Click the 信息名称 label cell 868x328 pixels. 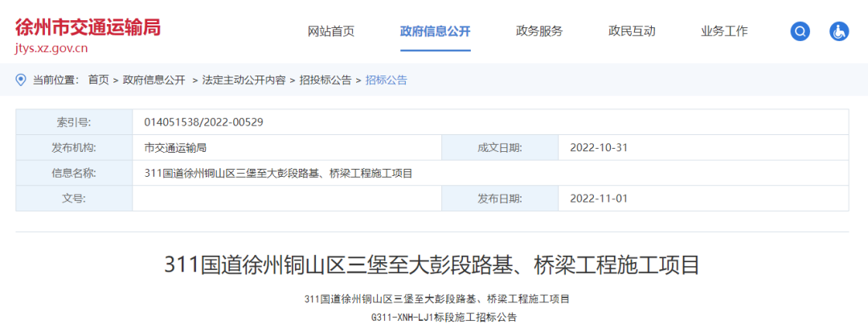pyautogui.click(x=74, y=174)
